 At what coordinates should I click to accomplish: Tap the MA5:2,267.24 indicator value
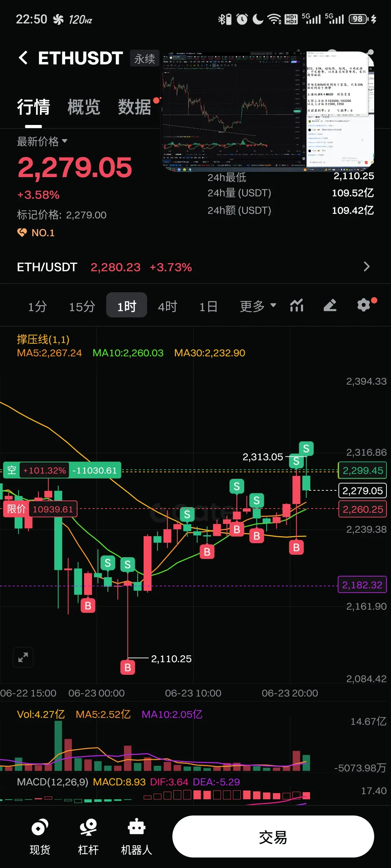[49, 353]
